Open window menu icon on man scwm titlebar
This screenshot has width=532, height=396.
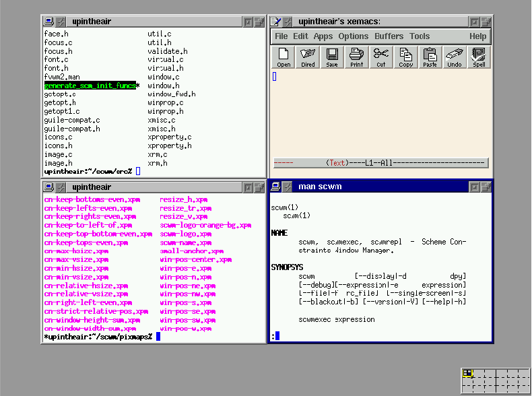coord(275,187)
